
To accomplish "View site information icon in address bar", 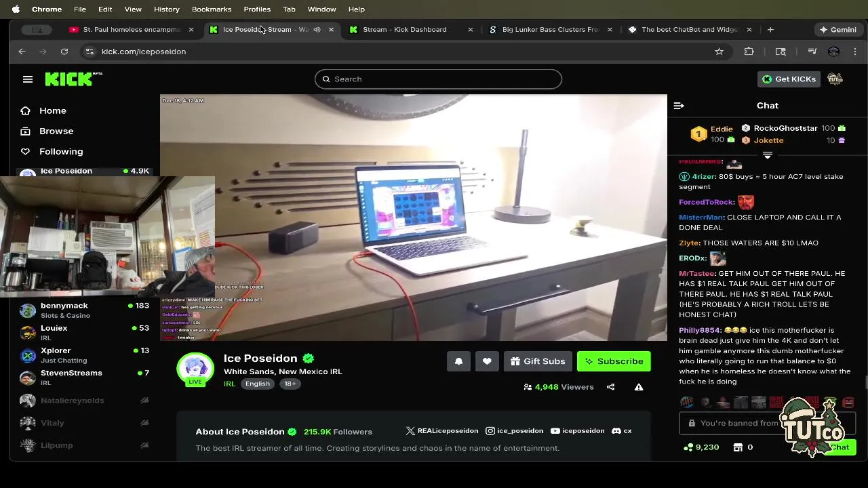I will [89, 52].
